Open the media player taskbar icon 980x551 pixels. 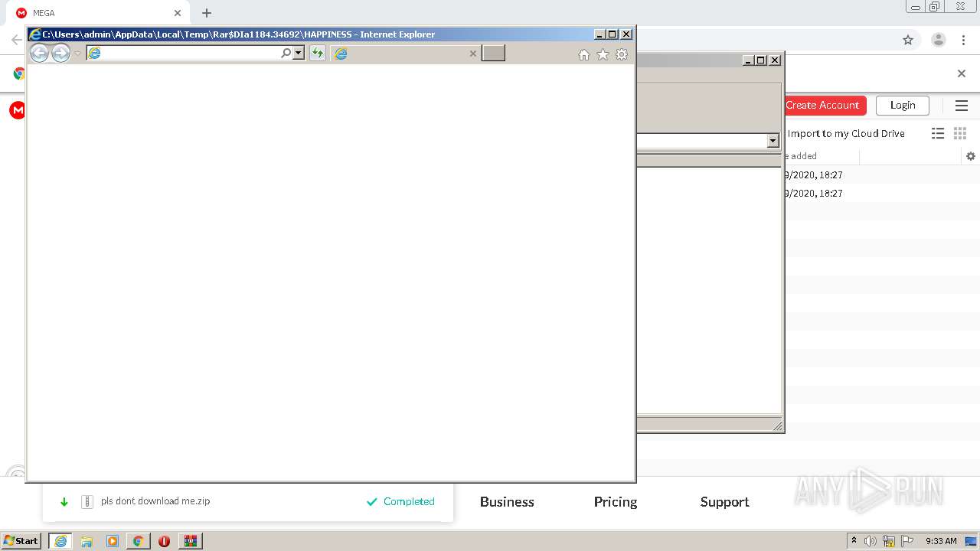pyautogui.click(x=113, y=541)
